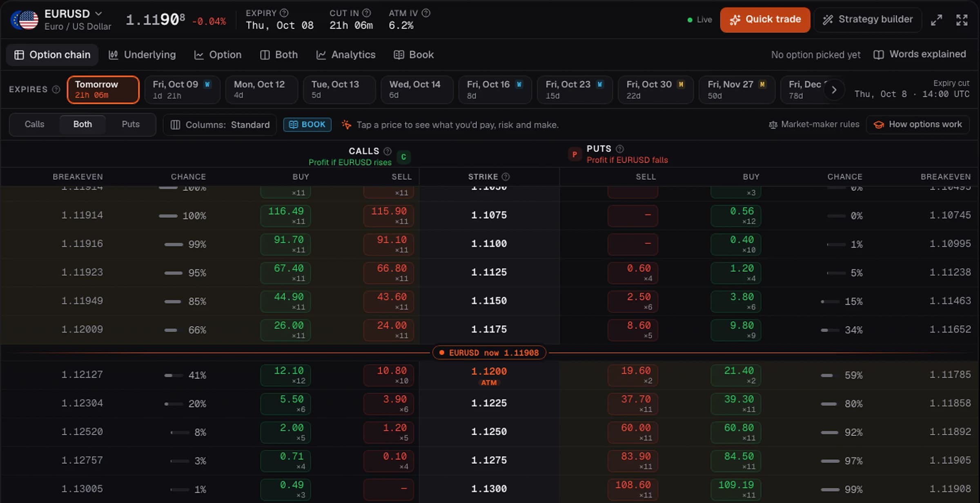This screenshot has width=980, height=503.
Task: Open the Strategy builder
Action: [x=868, y=20]
